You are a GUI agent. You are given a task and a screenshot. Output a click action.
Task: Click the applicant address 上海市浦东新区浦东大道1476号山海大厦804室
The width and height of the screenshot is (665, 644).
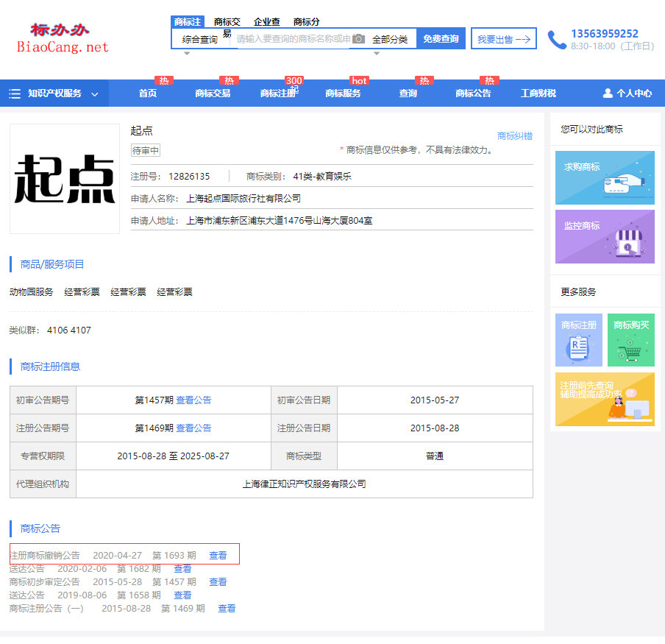[x=280, y=221]
